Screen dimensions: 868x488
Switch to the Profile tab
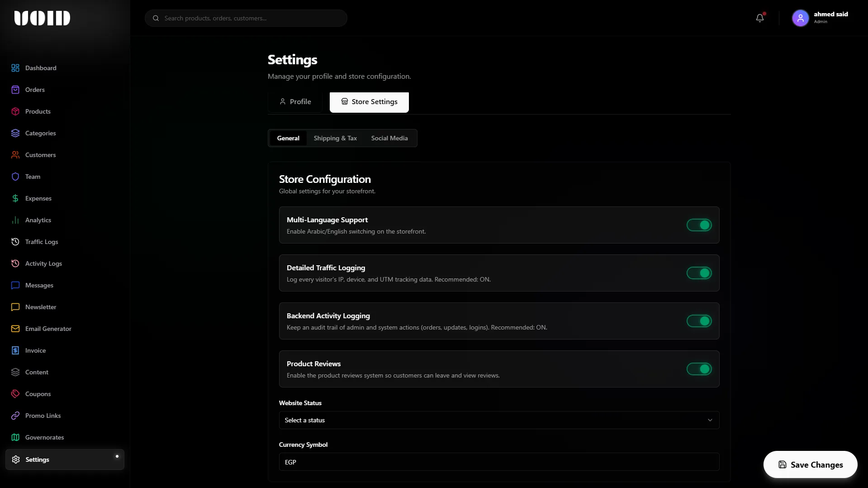point(295,102)
